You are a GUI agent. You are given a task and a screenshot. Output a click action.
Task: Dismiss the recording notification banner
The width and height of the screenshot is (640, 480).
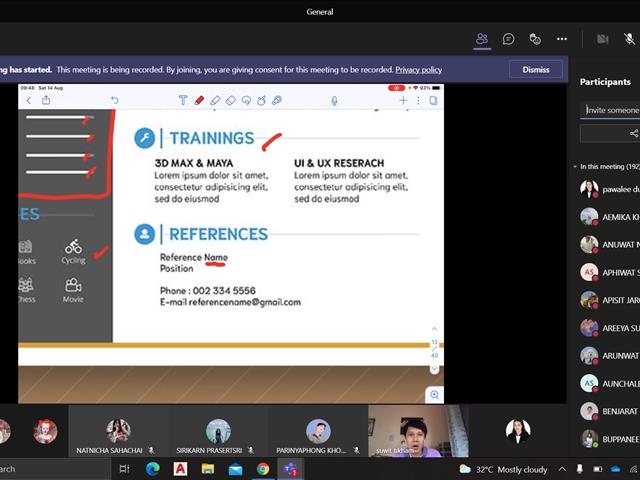coord(536,69)
